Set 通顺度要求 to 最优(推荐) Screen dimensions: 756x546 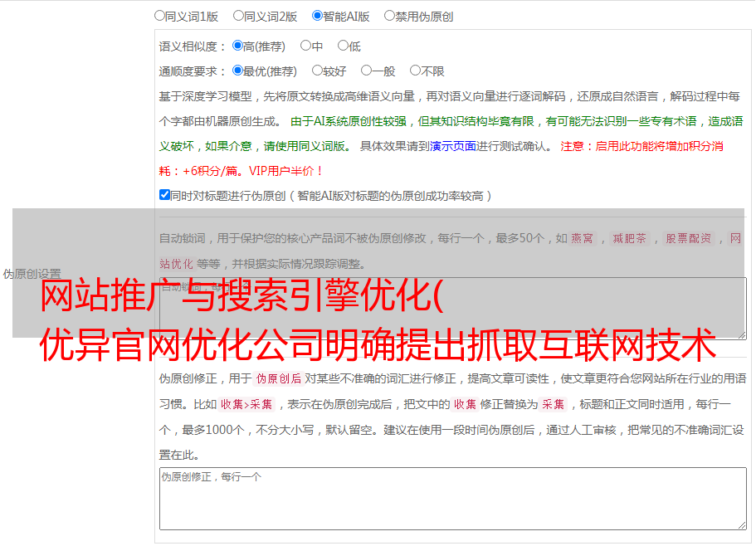237,71
